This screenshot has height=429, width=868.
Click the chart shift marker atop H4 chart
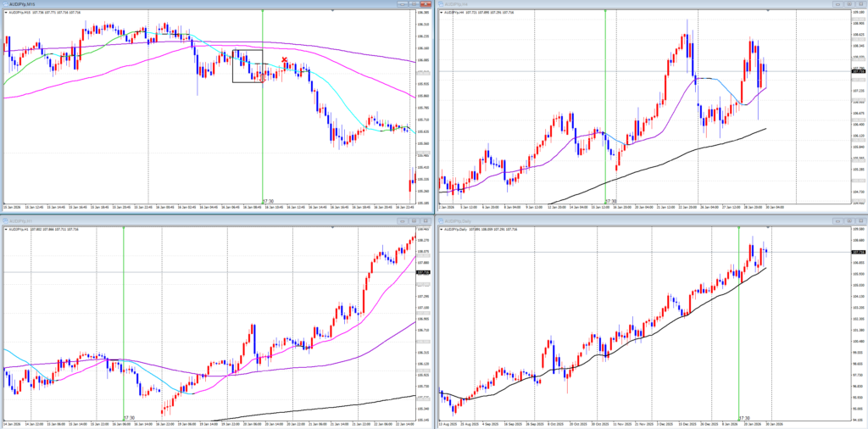[769, 11]
